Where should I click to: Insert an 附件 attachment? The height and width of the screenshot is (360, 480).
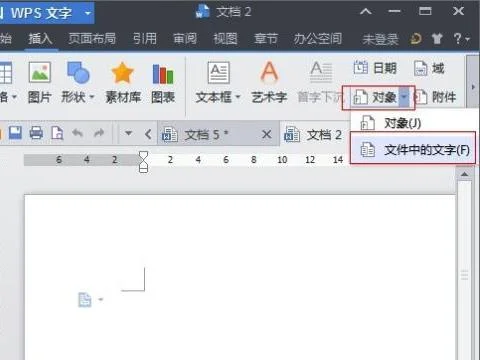coord(436,97)
